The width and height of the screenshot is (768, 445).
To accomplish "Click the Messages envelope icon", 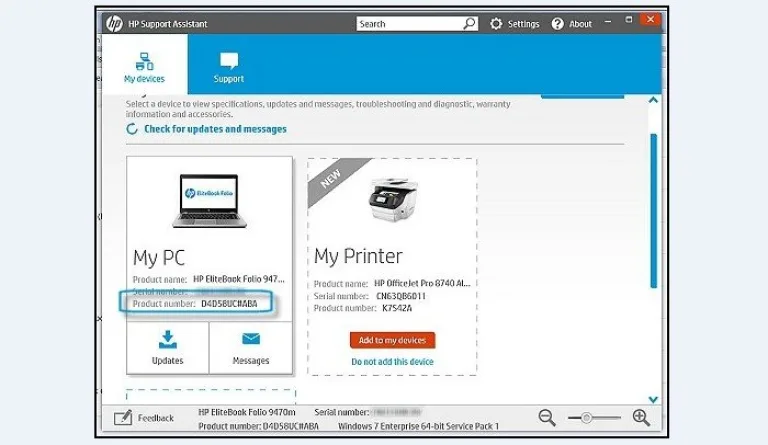I will click(251, 339).
